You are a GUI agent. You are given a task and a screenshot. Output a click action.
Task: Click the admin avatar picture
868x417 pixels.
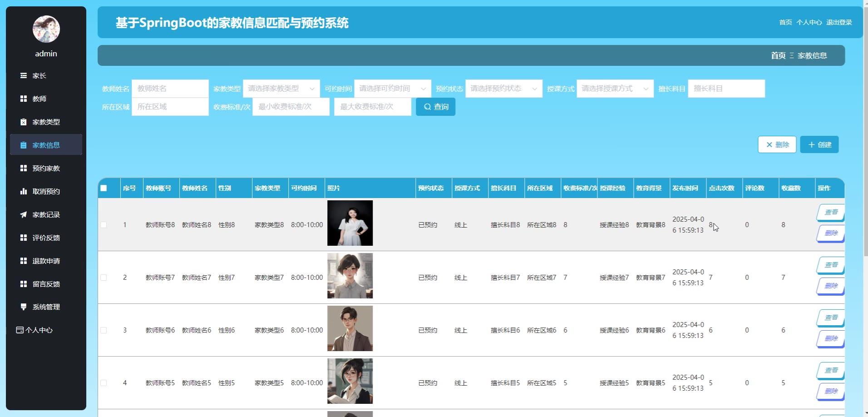click(x=46, y=29)
